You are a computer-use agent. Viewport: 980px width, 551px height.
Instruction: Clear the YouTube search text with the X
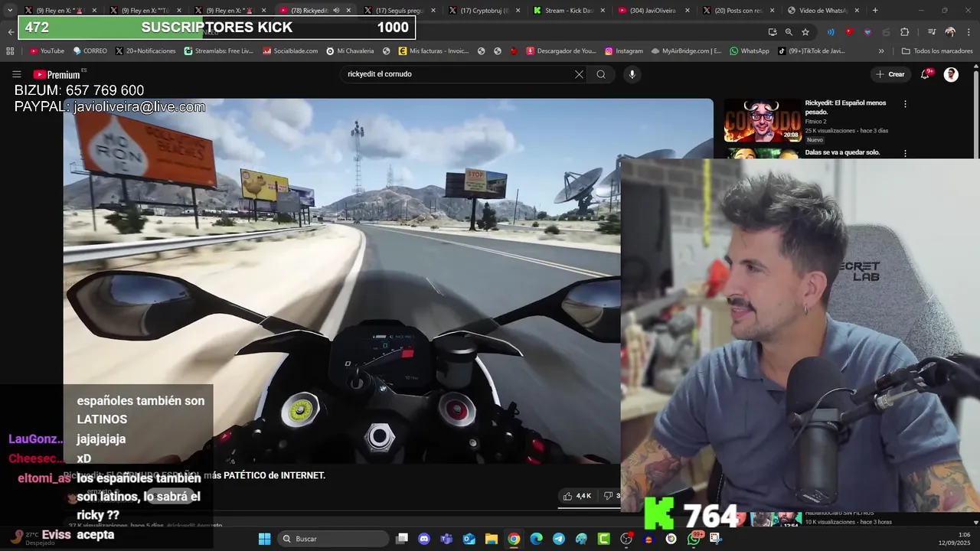[579, 74]
